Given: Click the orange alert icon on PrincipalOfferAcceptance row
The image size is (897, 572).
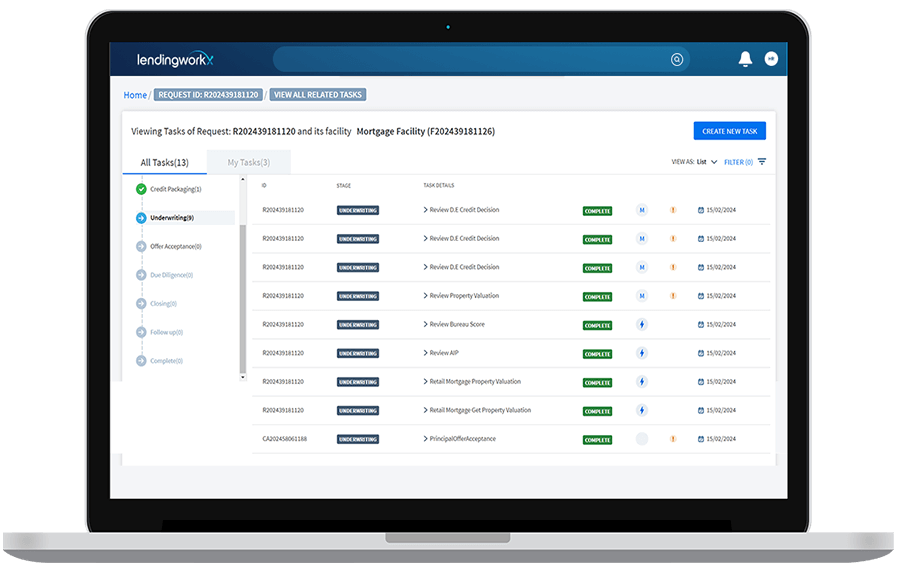Looking at the screenshot, I should 673,439.
